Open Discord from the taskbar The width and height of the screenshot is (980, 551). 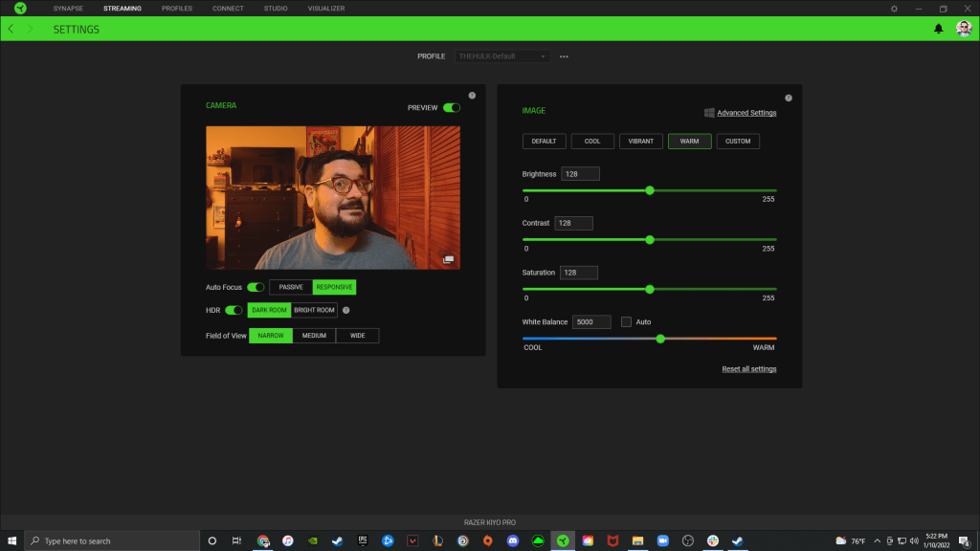512,540
